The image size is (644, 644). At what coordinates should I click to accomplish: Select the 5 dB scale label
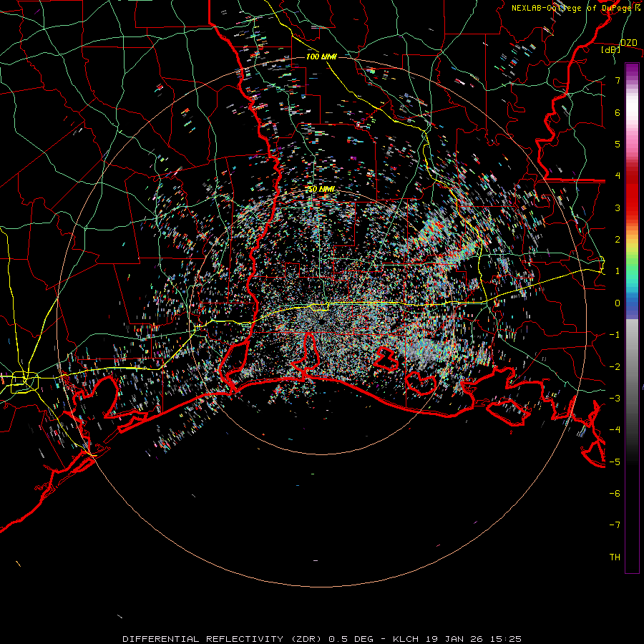pyautogui.click(x=618, y=144)
